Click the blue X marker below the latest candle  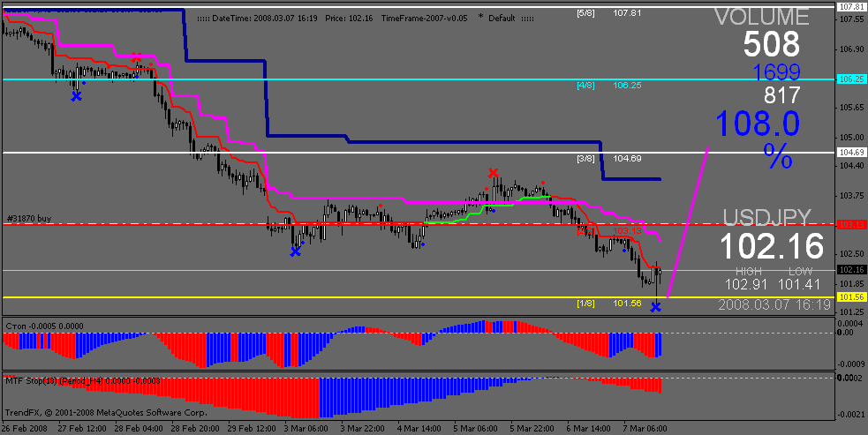655,306
